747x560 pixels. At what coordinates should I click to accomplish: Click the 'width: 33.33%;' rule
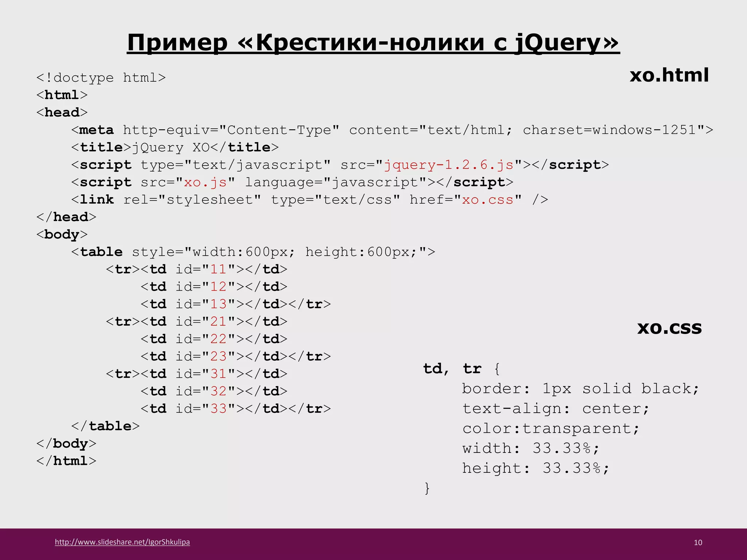pyautogui.click(x=531, y=448)
